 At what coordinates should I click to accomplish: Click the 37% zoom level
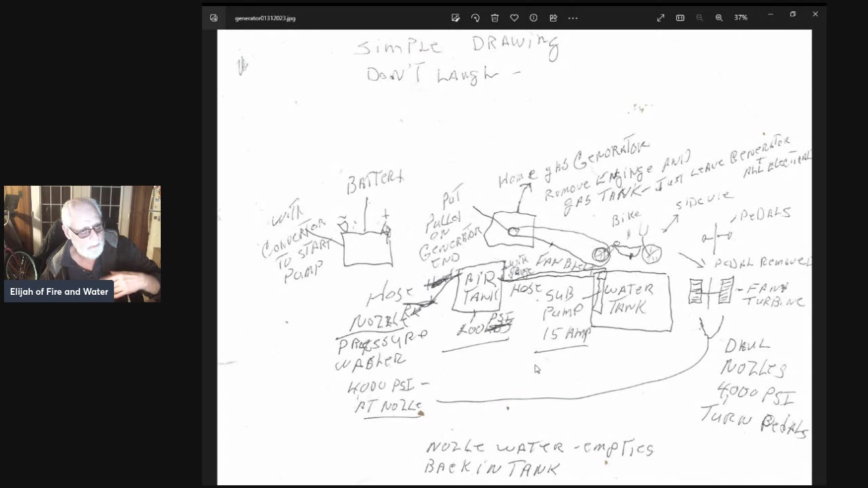[741, 18]
